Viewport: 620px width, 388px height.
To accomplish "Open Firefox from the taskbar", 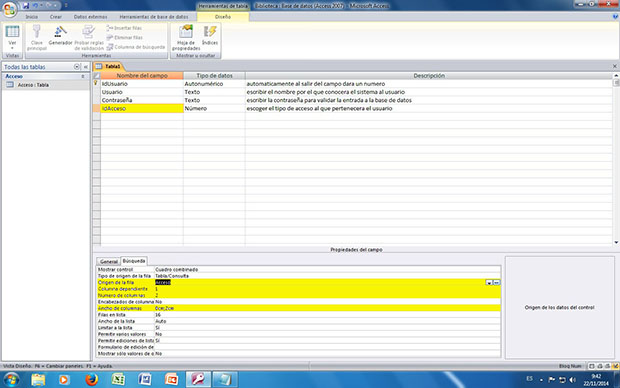I will click(x=91, y=380).
